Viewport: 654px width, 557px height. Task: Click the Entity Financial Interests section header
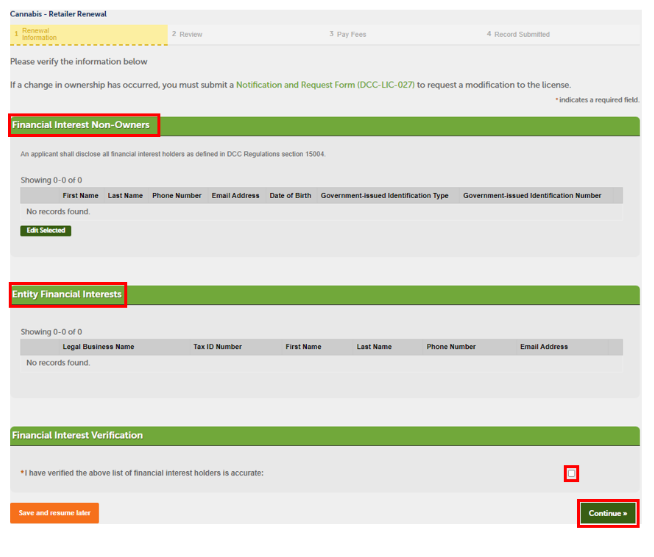pyautogui.click(x=67, y=294)
